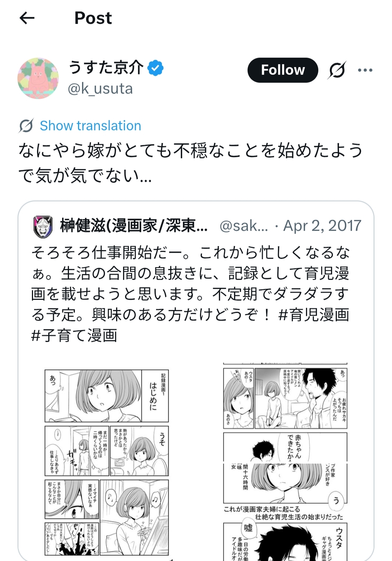Tap the quoted author's mask avatar

[43, 227]
